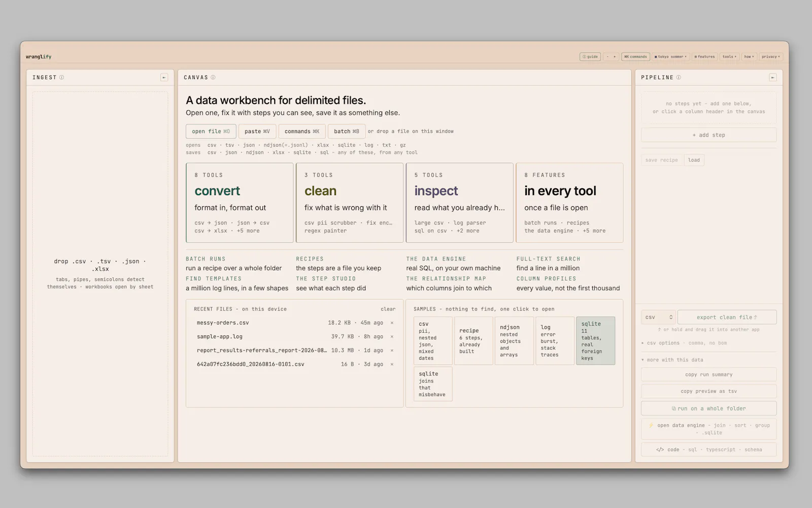Open the ndjson nested objects sample
The width and height of the screenshot is (812, 508).
(x=514, y=341)
